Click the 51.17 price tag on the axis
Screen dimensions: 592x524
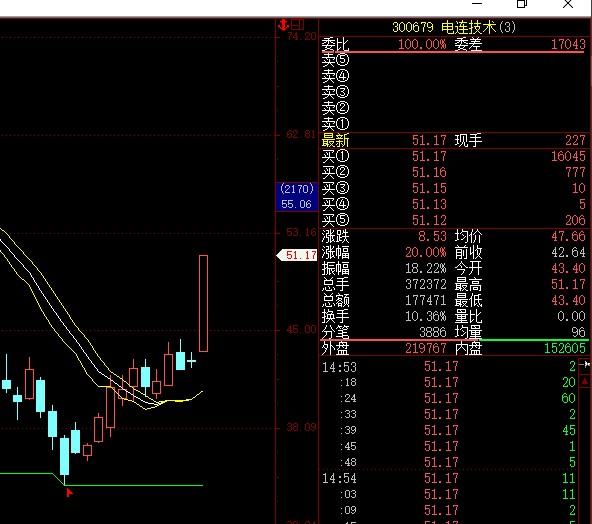click(x=297, y=255)
